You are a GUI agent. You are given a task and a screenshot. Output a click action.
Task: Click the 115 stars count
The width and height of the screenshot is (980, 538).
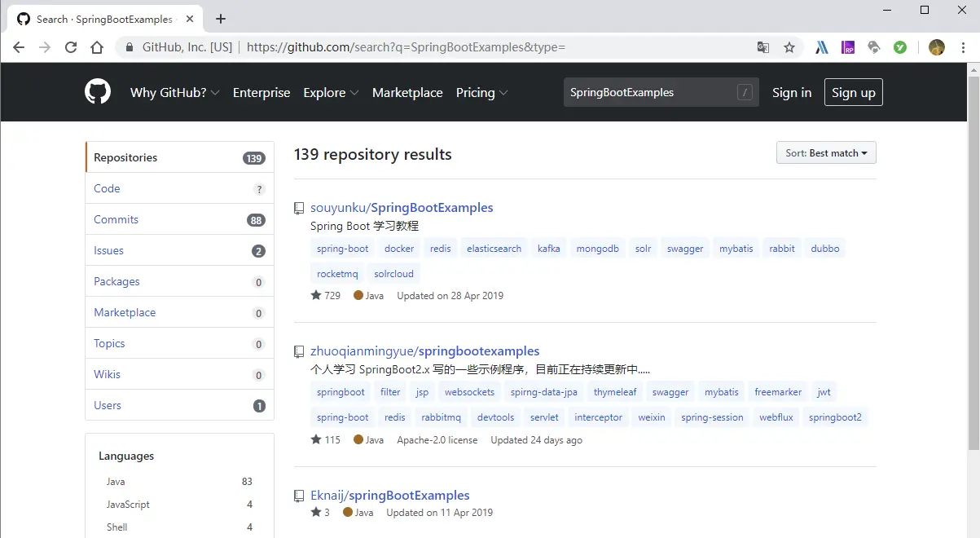pyautogui.click(x=326, y=440)
